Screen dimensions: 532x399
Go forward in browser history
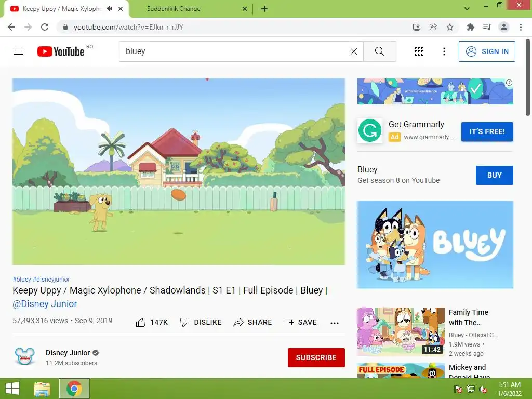tap(28, 27)
